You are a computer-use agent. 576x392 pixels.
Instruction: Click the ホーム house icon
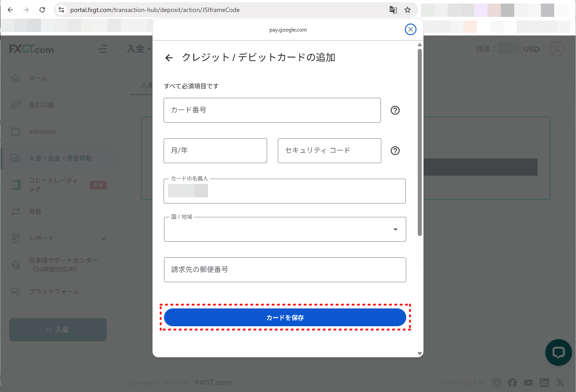[x=16, y=78]
